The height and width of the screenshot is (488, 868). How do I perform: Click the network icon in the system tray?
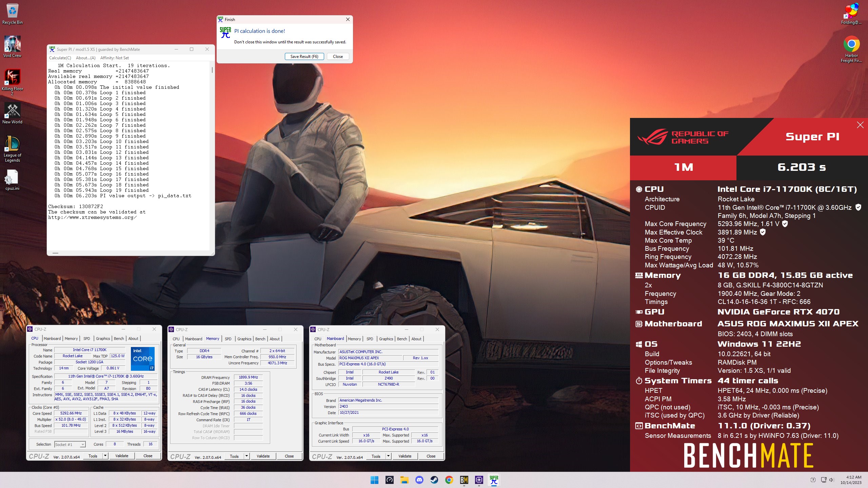(x=824, y=480)
